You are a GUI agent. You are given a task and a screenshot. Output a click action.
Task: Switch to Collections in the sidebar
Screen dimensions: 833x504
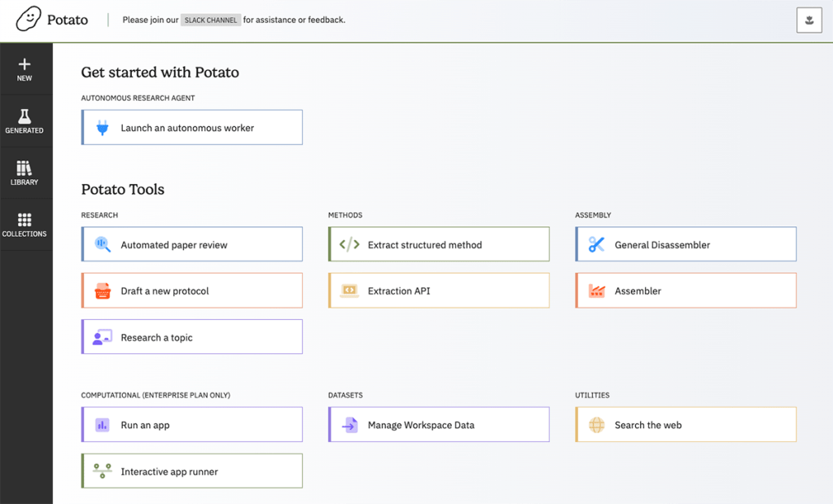click(x=24, y=225)
